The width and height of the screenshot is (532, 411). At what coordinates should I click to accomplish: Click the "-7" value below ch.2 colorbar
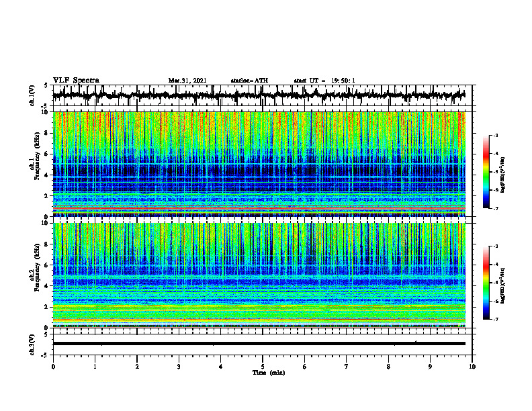(496, 320)
